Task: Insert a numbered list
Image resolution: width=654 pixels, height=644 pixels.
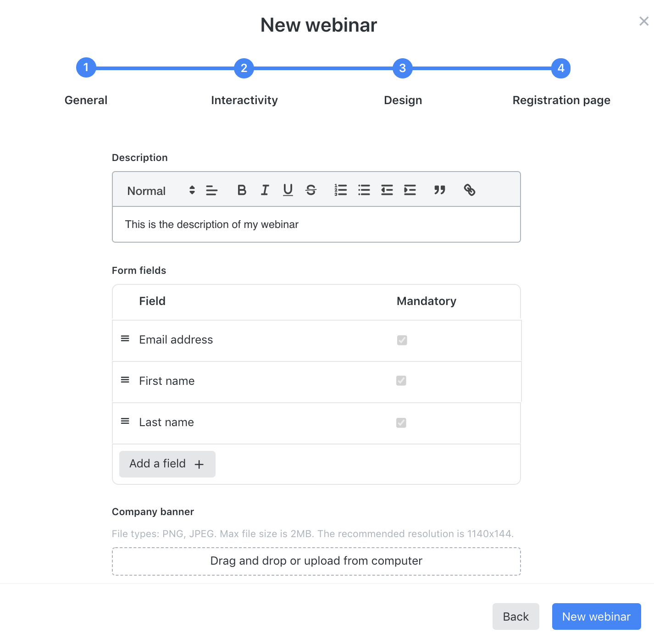Action: pos(341,190)
